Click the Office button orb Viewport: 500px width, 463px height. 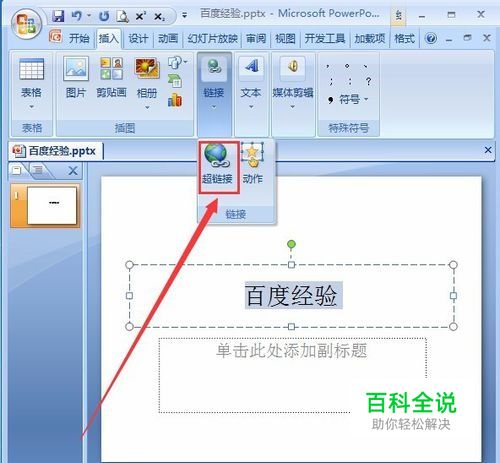pos(26,24)
